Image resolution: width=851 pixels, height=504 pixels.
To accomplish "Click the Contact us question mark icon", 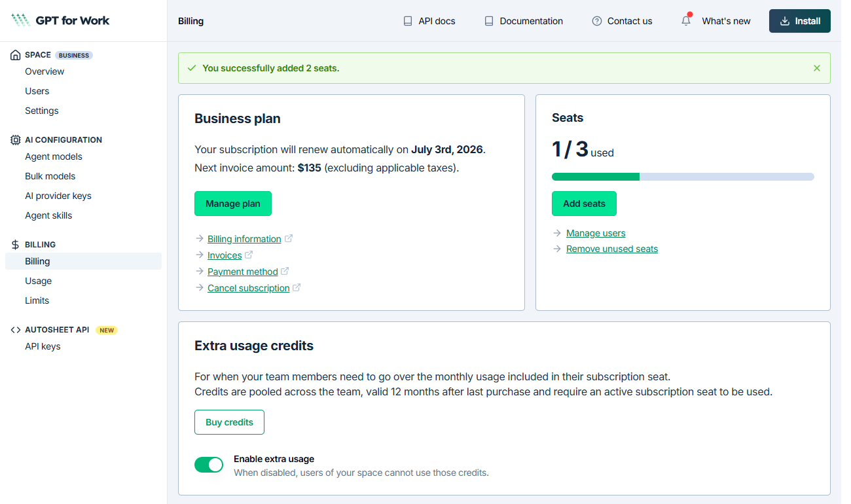I will click(596, 21).
